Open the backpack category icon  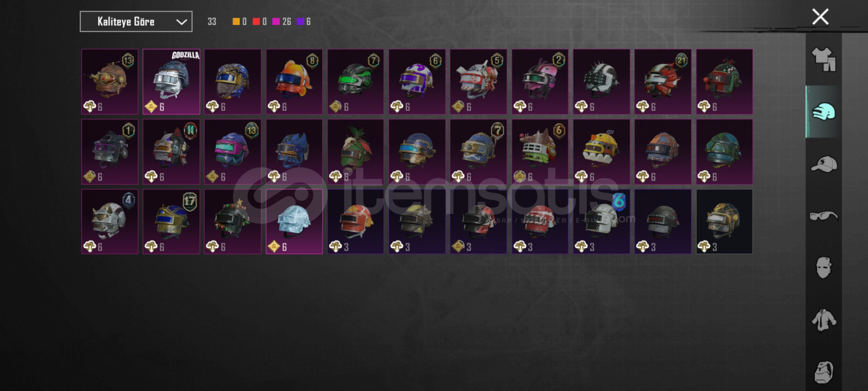click(824, 372)
